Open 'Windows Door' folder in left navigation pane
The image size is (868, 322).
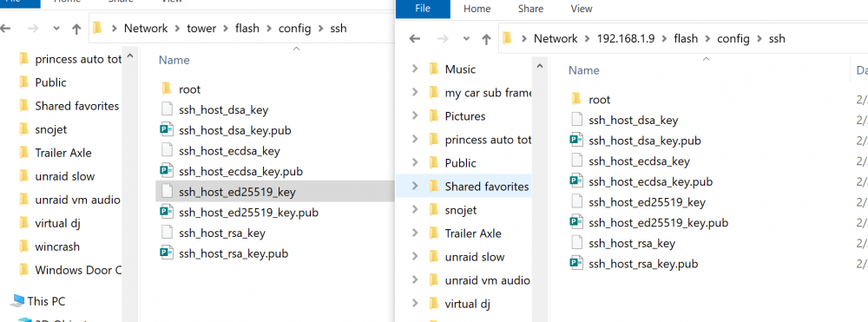78,270
